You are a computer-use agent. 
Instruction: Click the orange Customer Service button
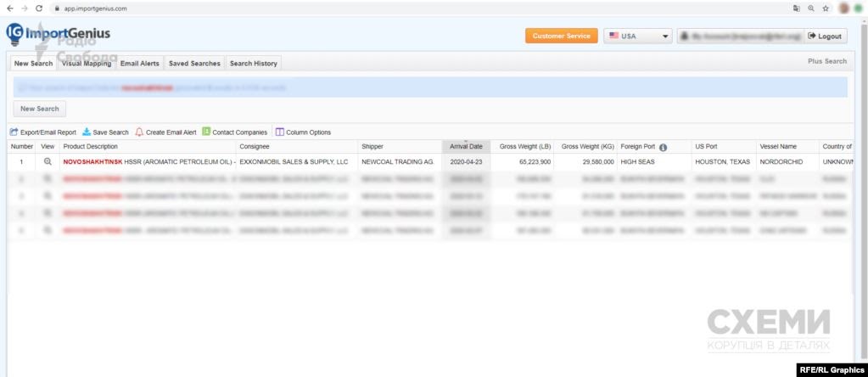pyautogui.click(x=561, y=37)
